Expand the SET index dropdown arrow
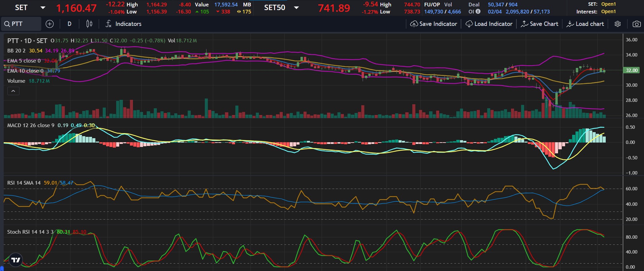The image size is (644, 271). coord(43,8)
